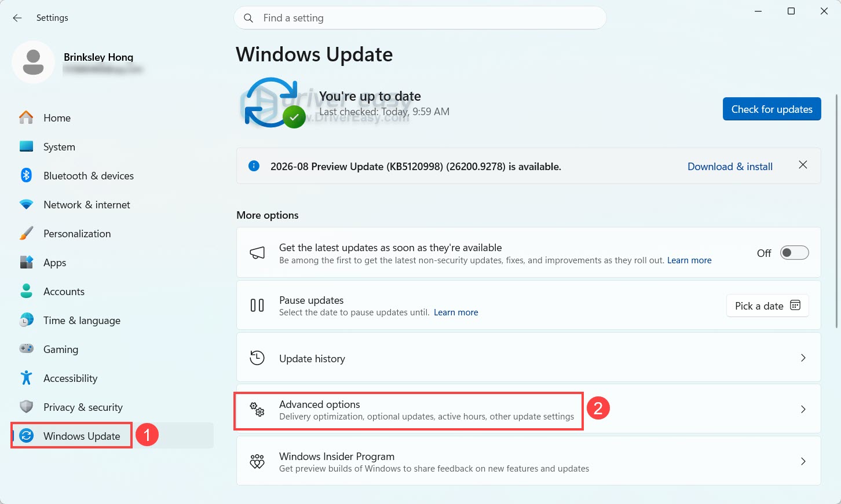Open Accounts settings
Image resolution: width=841 pixels, height=504 pixels.
112,291
